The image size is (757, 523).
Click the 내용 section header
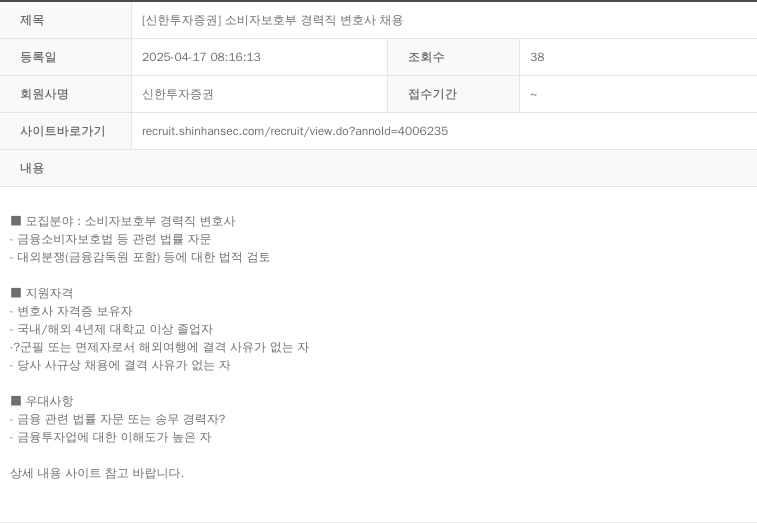(x=378, y=168)
